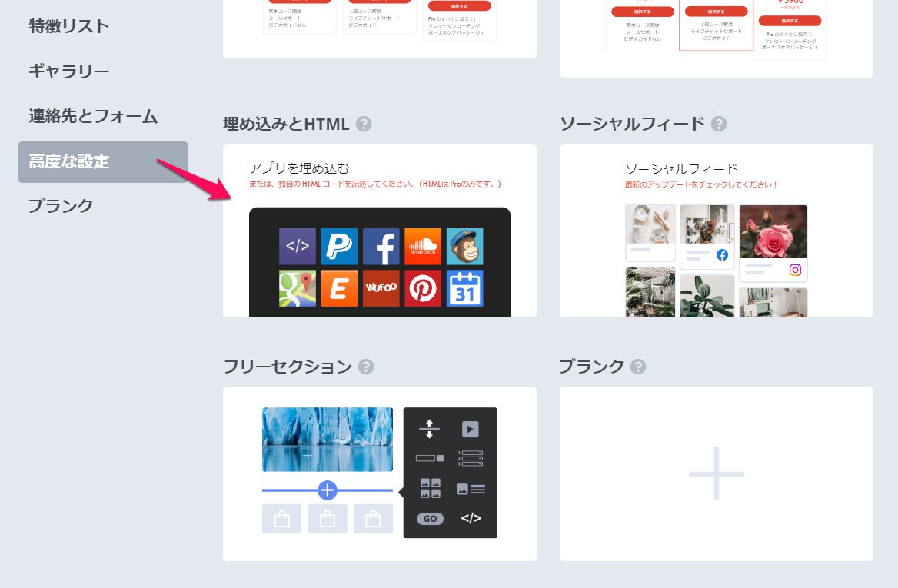Click the SoundCloud app icon
Screen dimensions: 898x588
pos(423,246)
